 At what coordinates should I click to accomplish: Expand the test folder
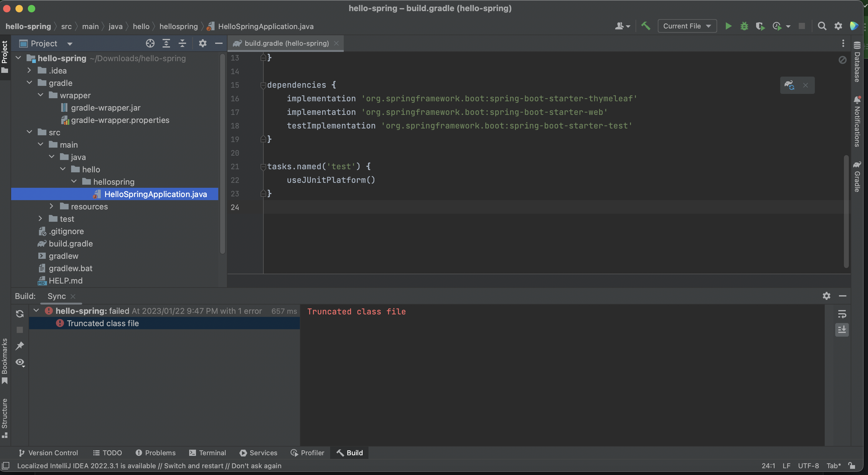pos(40,218)
